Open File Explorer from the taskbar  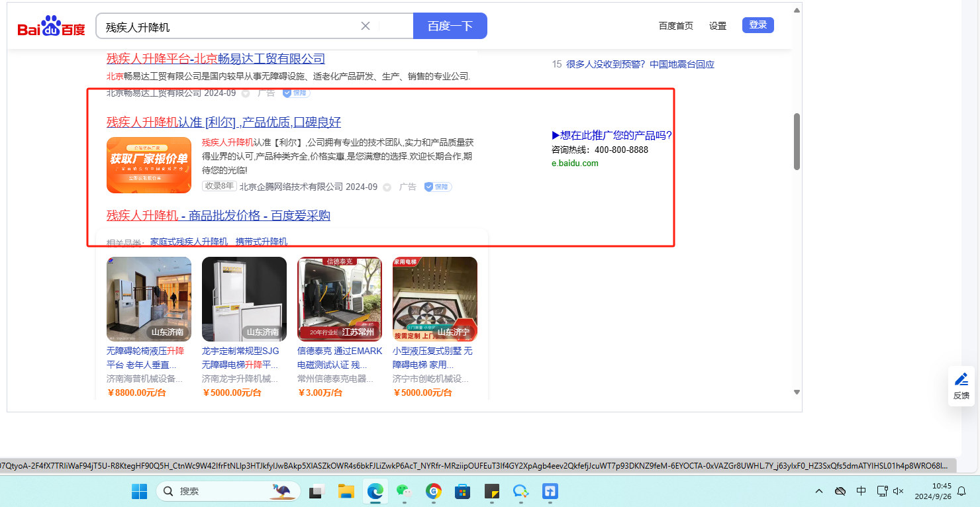(346, 491)
